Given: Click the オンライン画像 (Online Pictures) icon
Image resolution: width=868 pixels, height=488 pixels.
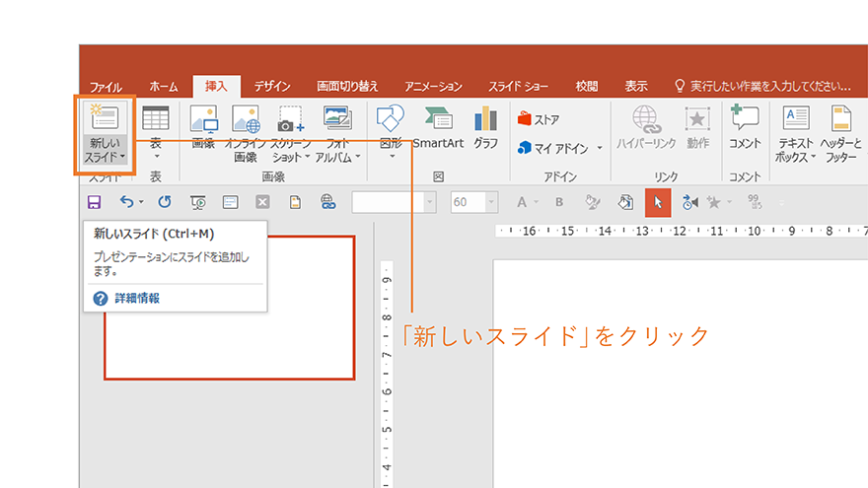Looking at the screenshot, I should coord(246,119).
